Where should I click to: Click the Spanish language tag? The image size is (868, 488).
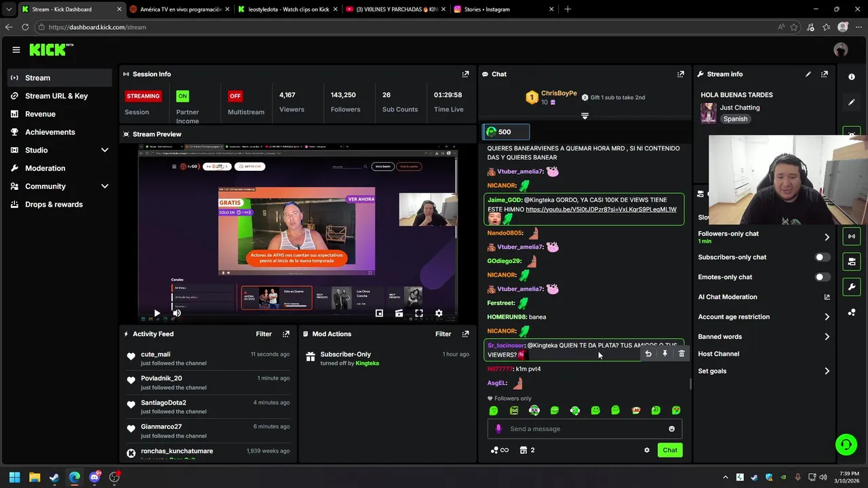tap(735, 119)
